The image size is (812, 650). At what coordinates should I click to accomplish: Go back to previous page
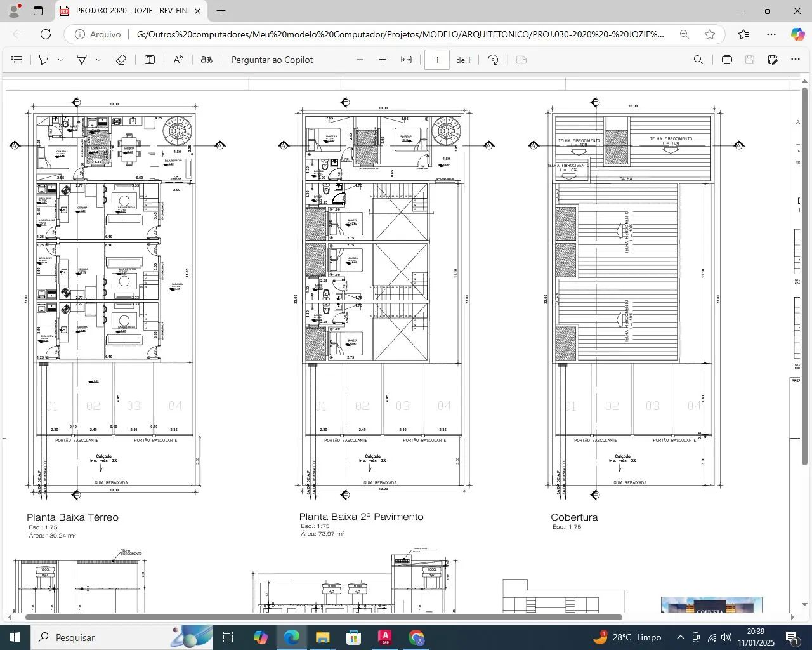[18, 34]
